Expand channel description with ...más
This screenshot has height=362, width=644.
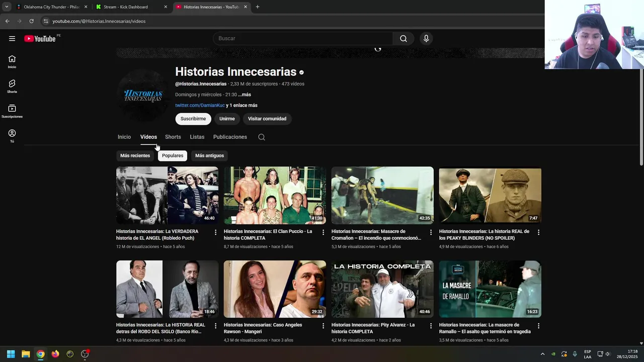pos(245,95)
